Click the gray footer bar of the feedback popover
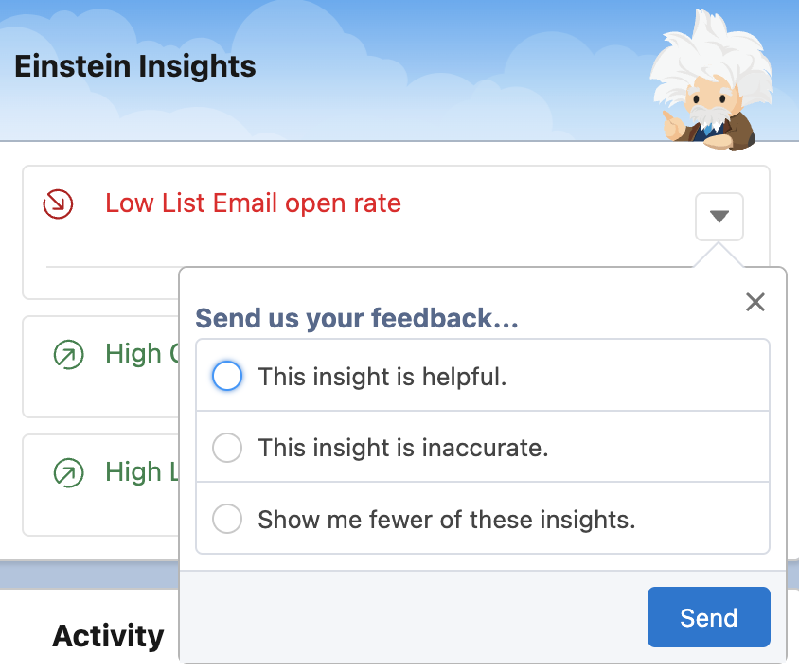 pyautogui.click(x=407, y=616)
